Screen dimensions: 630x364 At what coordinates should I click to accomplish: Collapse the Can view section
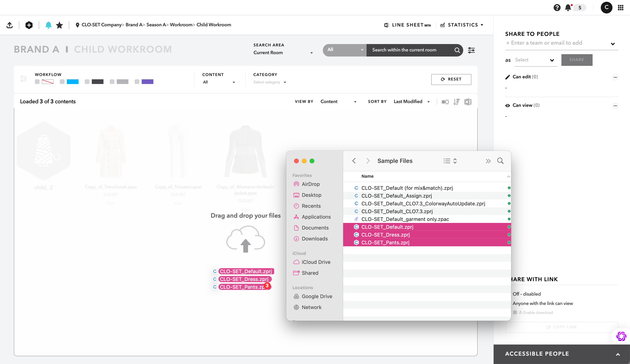click(x=615, y=105)
